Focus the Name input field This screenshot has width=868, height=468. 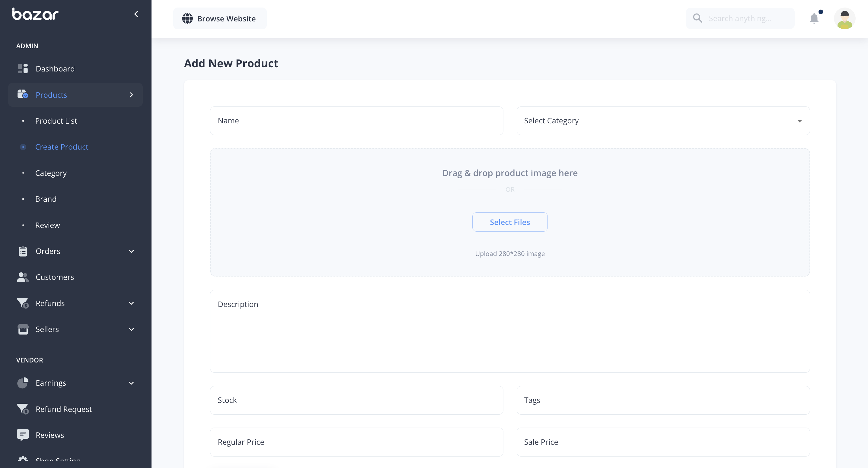tap(356, 121)
